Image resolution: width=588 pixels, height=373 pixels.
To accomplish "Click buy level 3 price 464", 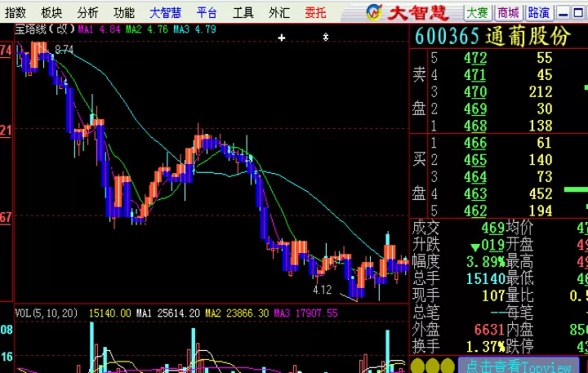I will pyautogui.click(x=475, y=177).
